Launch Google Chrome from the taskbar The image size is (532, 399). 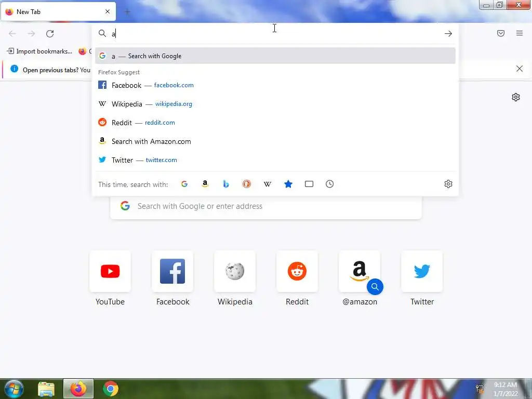tap(110, 389)
